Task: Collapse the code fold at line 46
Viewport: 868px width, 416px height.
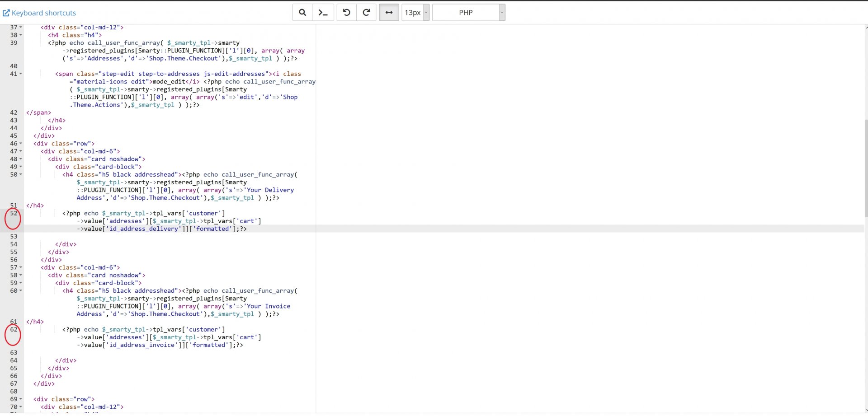Action: 21,144
